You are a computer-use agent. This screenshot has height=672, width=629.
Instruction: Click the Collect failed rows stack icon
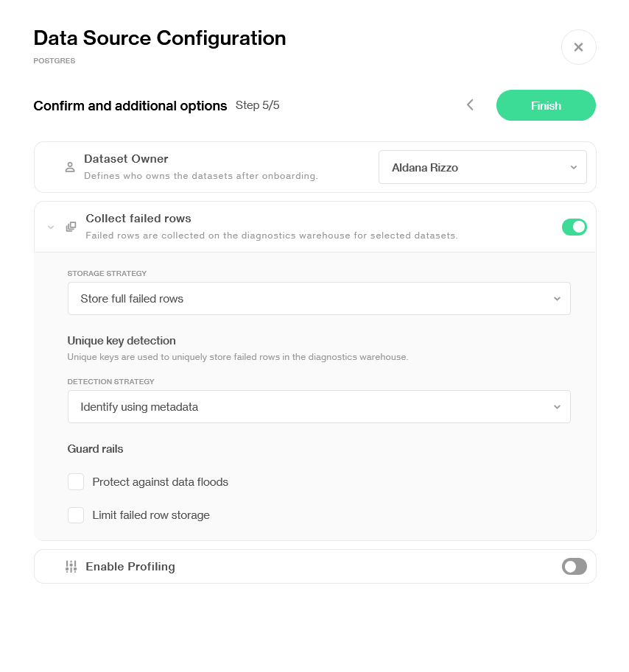71,227
